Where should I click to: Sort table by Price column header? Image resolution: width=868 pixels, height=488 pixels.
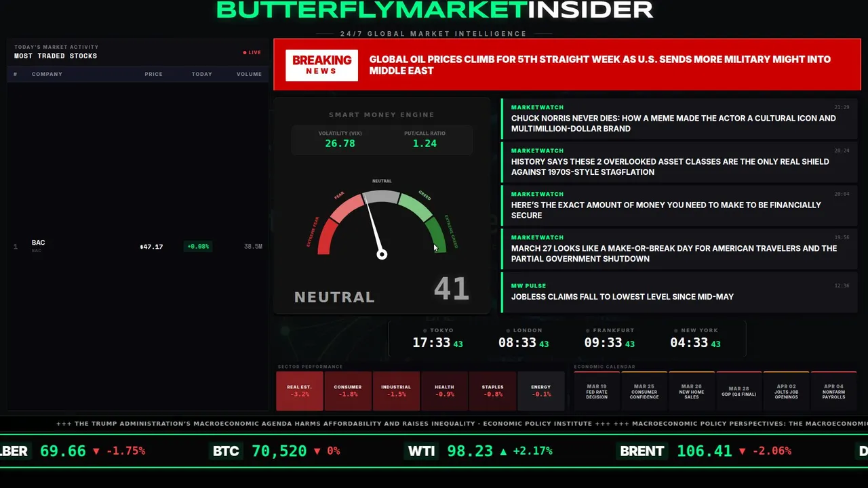153,74
